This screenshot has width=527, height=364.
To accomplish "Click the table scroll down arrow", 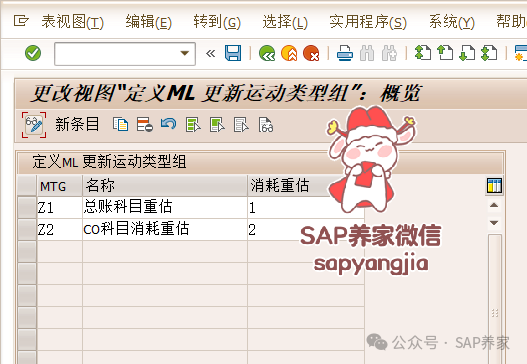I will pos(494,223).
